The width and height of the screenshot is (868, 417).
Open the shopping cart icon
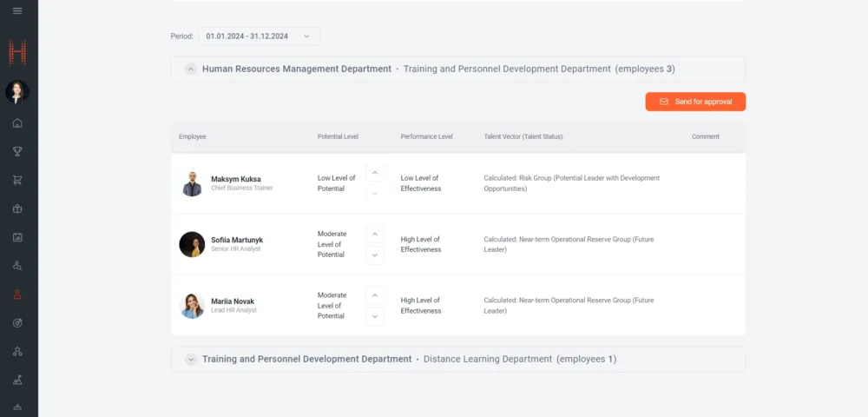point(17,180)
